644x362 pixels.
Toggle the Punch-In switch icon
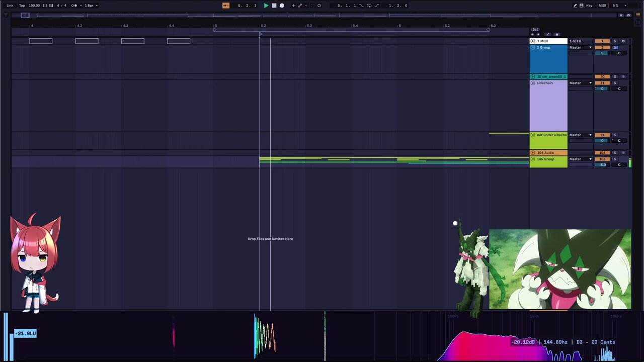pyautogui.click(x=361, y=6)
